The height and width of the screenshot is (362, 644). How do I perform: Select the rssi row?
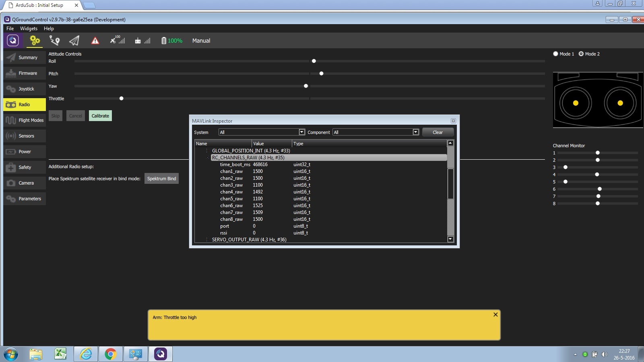pyautogui.click(x=321, y=233)
